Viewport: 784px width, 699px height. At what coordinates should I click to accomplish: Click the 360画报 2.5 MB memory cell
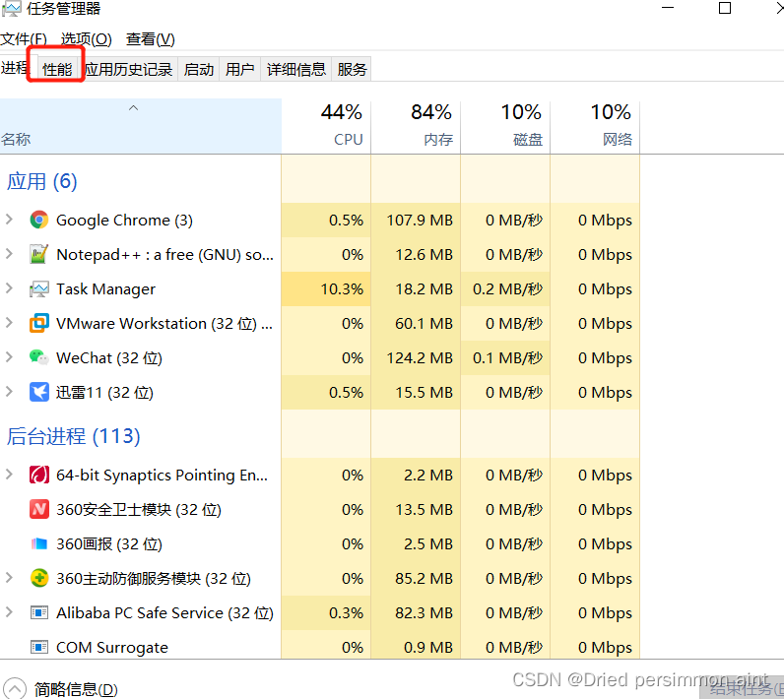pos(416,543)
